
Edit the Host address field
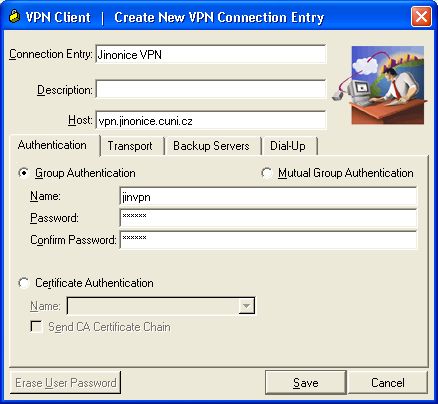211,120
